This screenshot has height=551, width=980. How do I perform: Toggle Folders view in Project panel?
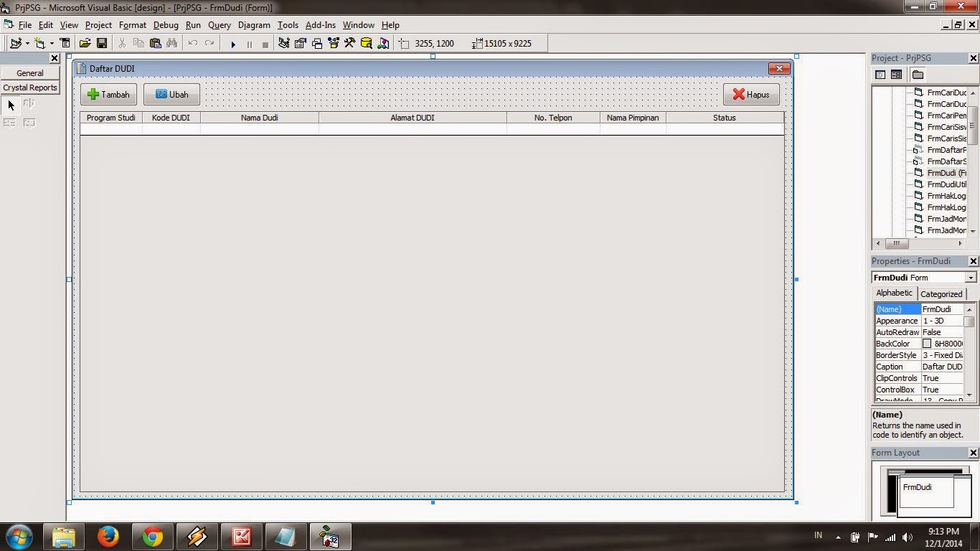(x=918, y=75)
